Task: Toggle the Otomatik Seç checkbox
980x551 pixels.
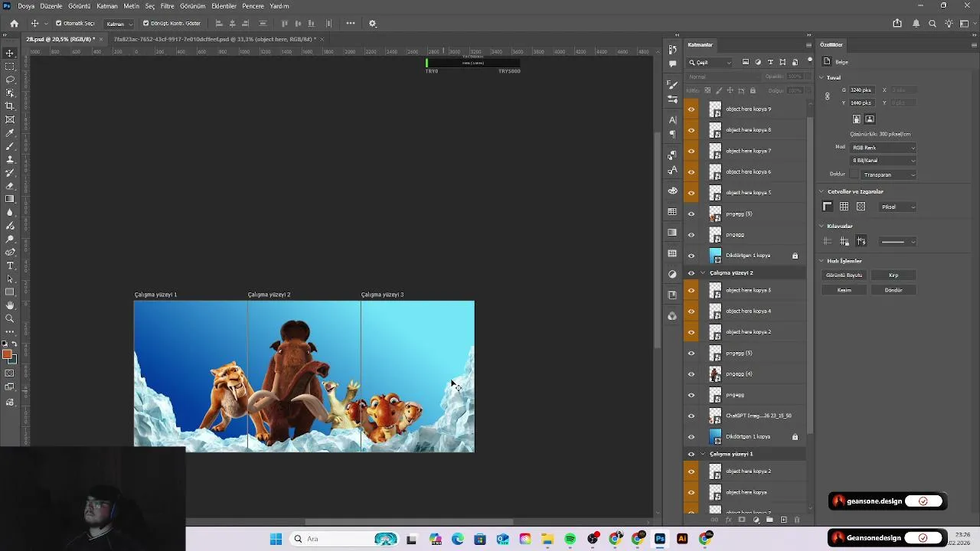Action: click(x=58, y=24)
